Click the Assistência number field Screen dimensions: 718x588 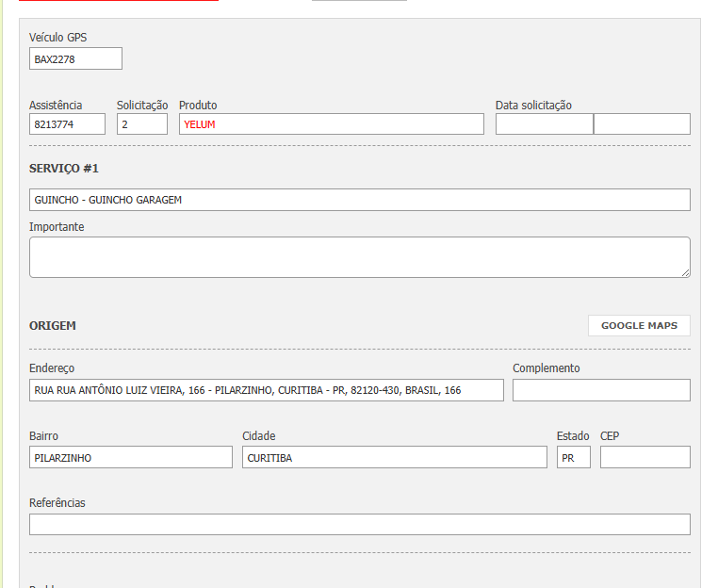pos(67,124)
